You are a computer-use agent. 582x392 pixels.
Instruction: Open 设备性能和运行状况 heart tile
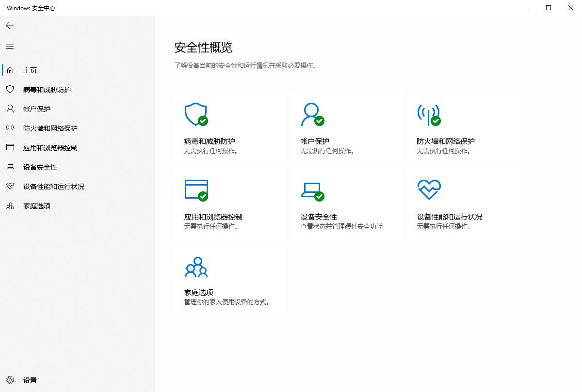point(464,204)
